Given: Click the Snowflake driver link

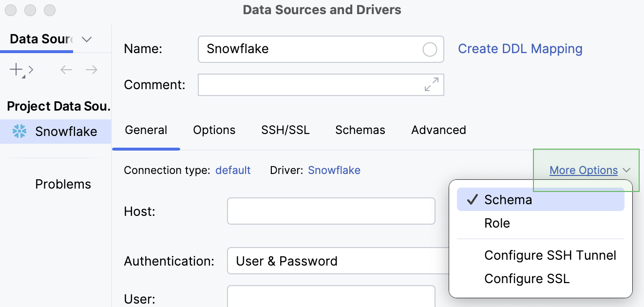Looking at the screenshot, I should [334, 170].
